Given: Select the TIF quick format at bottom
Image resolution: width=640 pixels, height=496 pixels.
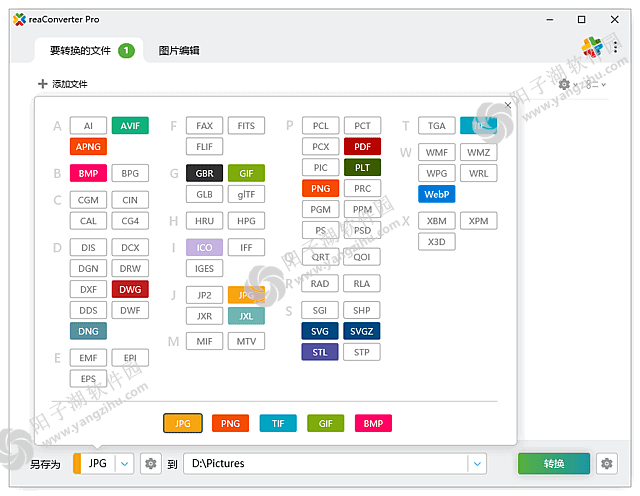Looking at the screenshot, I should coord(278,423).
